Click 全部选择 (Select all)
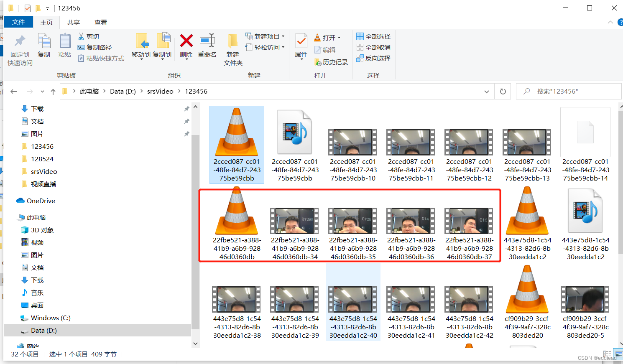This screenshot has width=623, height=364. click(373, 36)
